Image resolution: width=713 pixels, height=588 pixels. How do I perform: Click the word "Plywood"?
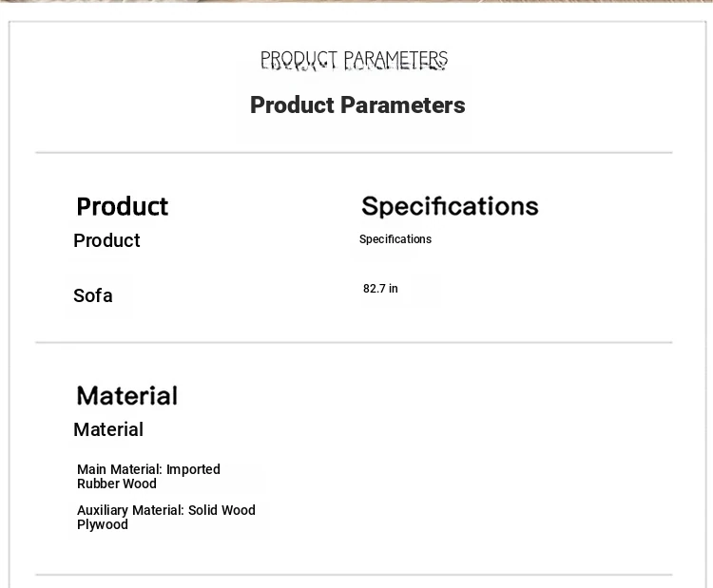click(x=103, y=524)
